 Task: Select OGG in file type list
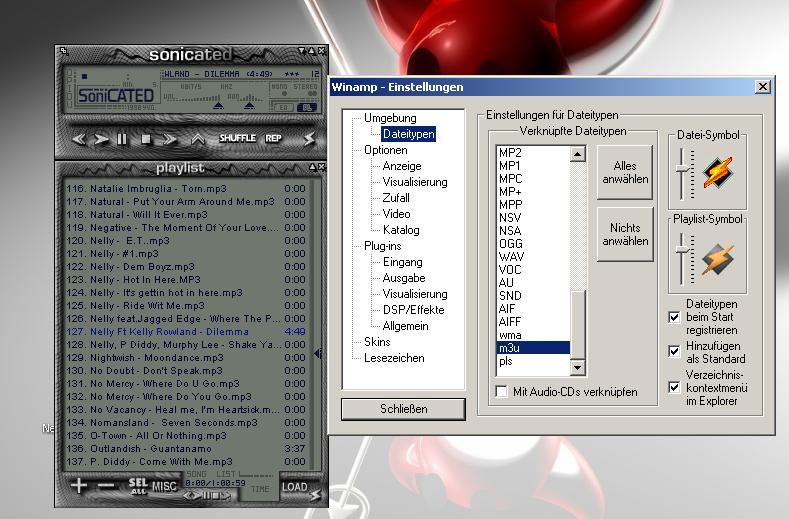tap(533, 244)
